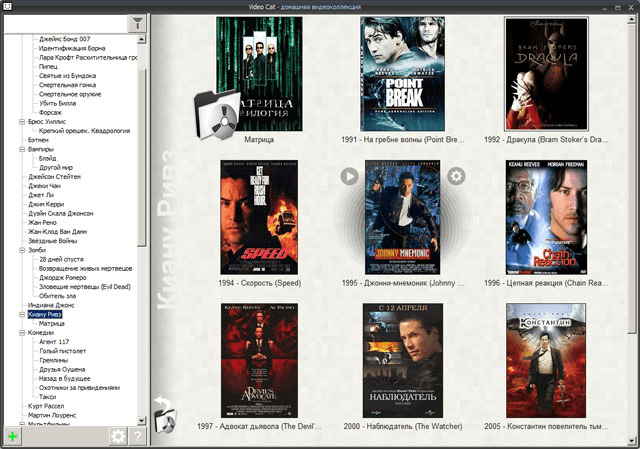
Task: Open the Матрица folder disc icon
Action: [x=217, y=116]
